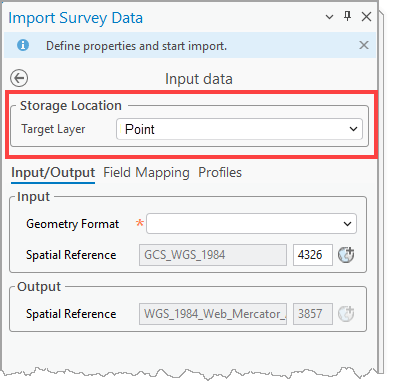394x383 pixels.
Task: Click the blue info icon
Action: point(23,45)
